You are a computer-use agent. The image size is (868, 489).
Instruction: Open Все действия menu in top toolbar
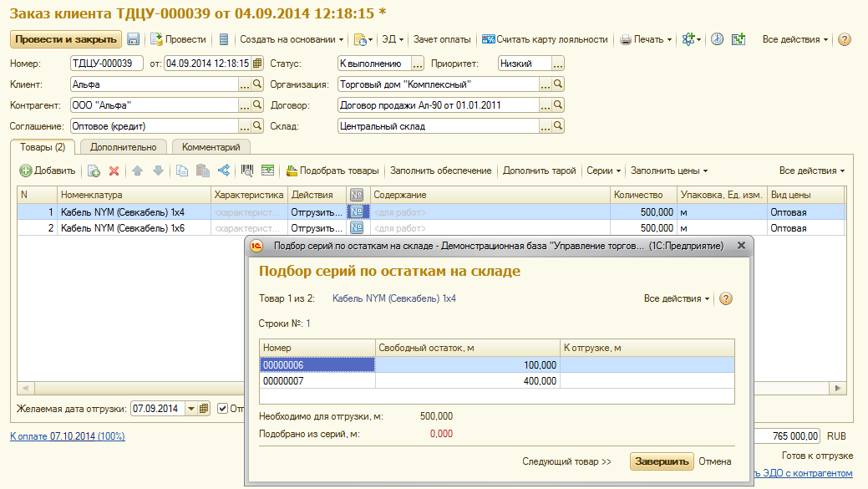coord(795,39)
